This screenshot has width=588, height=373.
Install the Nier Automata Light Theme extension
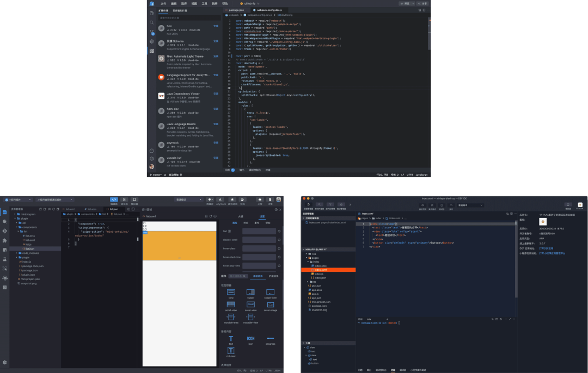215,55
